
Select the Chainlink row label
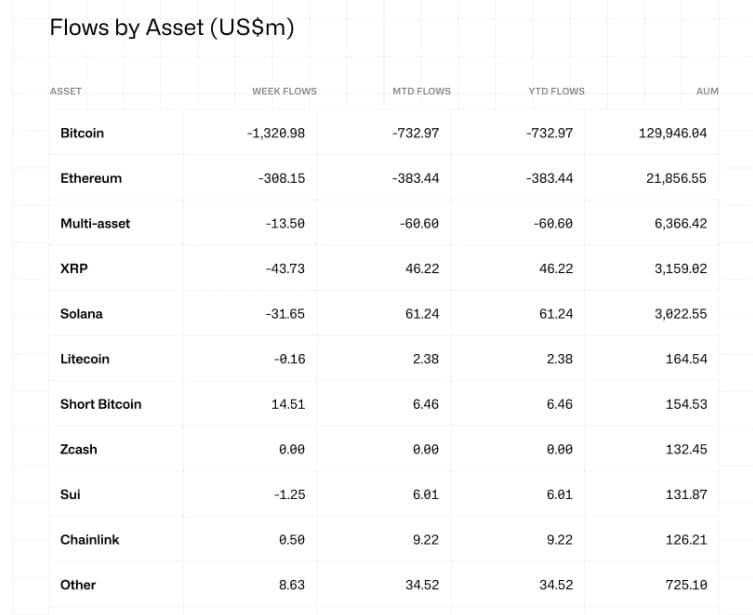click(90, 540)
